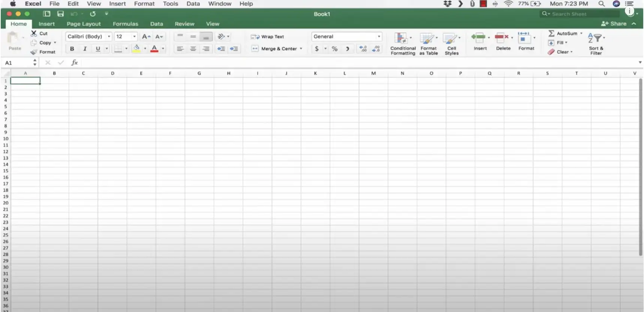Open the Tools menu in menu bar
The width and height of the screenshot is (644, 312).
(x=170, y=4)
